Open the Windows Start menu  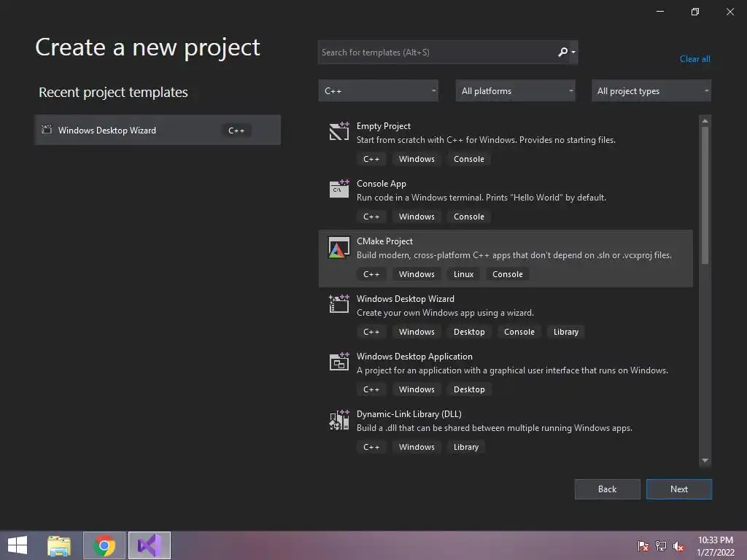click(18, 545)
